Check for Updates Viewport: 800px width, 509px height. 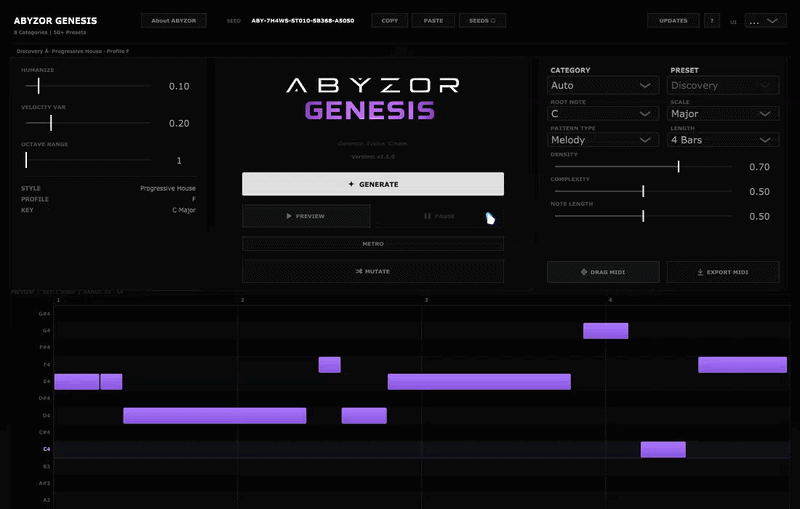pyautogui.click(x=673, y=20)
